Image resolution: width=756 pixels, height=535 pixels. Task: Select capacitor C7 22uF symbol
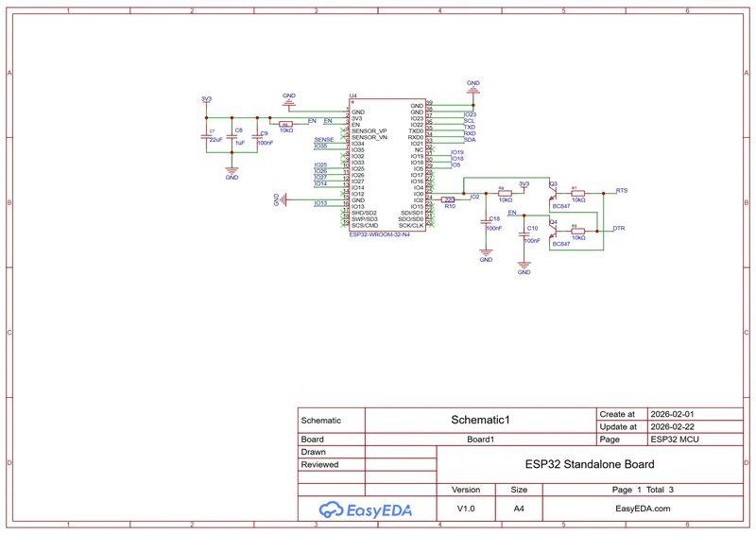click(x=206, y=137)
